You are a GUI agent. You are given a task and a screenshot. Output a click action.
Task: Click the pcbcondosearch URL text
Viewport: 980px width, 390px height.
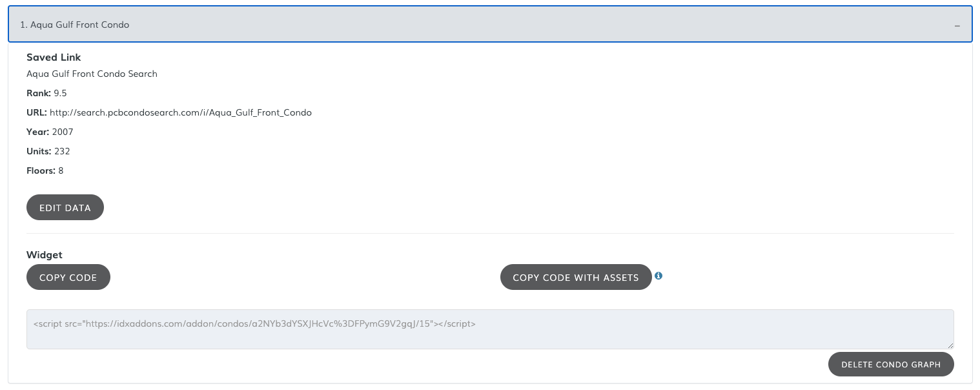[181, 112]
